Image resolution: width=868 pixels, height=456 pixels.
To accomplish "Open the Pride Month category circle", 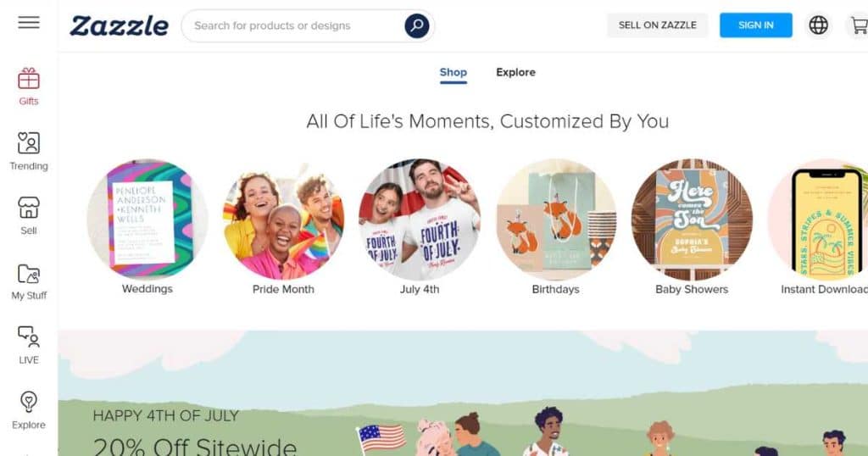I will tap(283, 220).
